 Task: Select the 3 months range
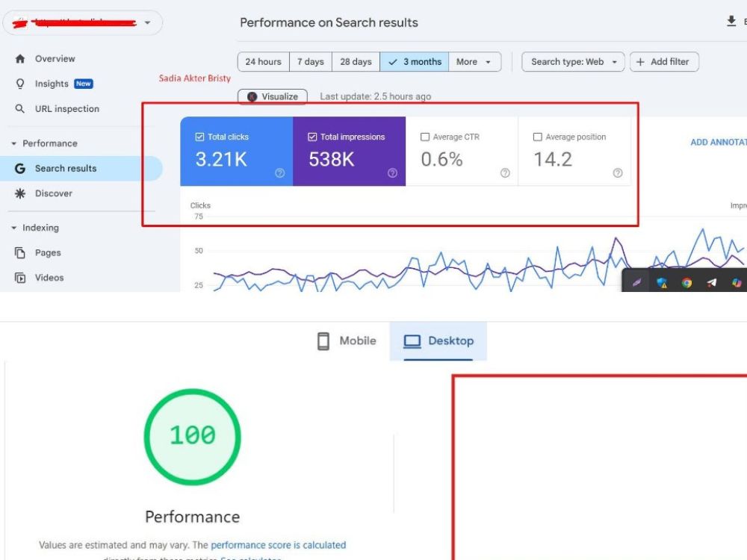click(x=415, y=62)
